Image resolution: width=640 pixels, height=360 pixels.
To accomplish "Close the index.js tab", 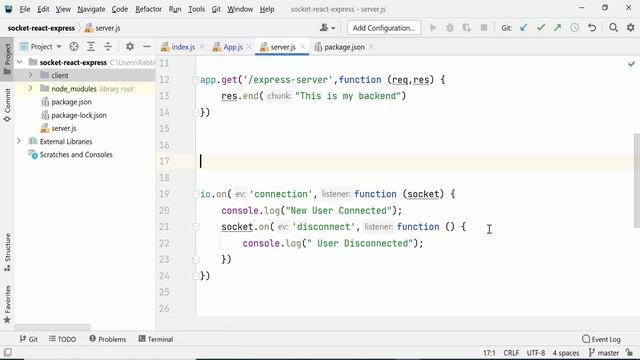I will click(x=202, y=47).
